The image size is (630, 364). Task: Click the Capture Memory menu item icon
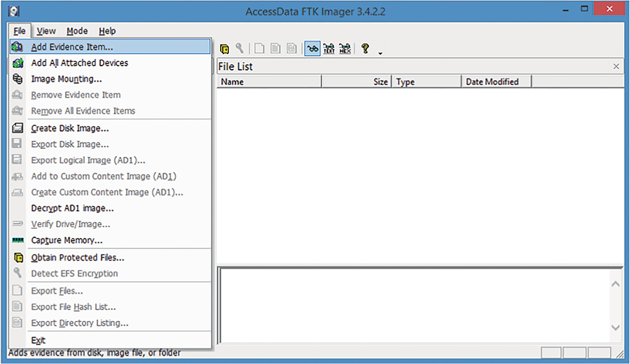[x=17, y=240]
